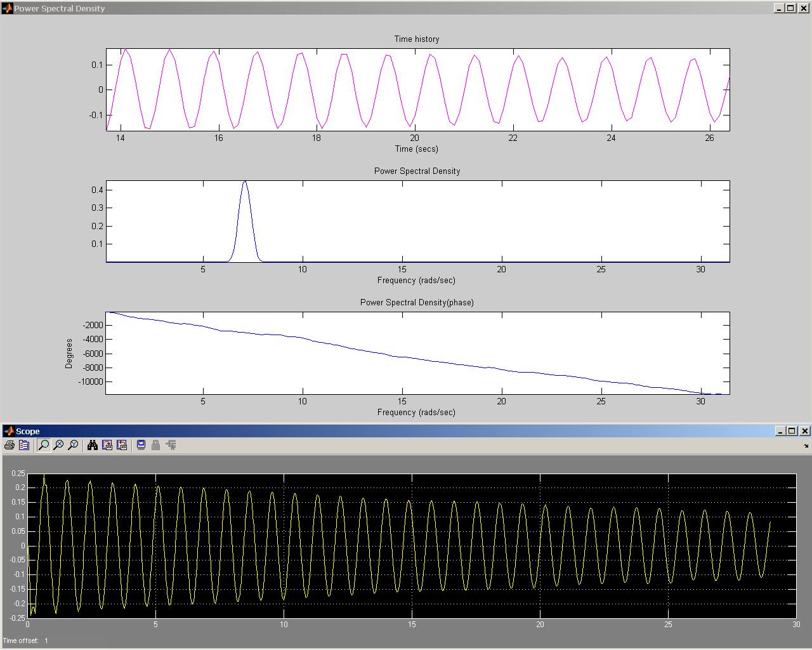Image resolution: width=812 pixels, height=650 pixels.
Task: Click the peak of the Power Spectral Density curve
Action: [x=245, y=182]
